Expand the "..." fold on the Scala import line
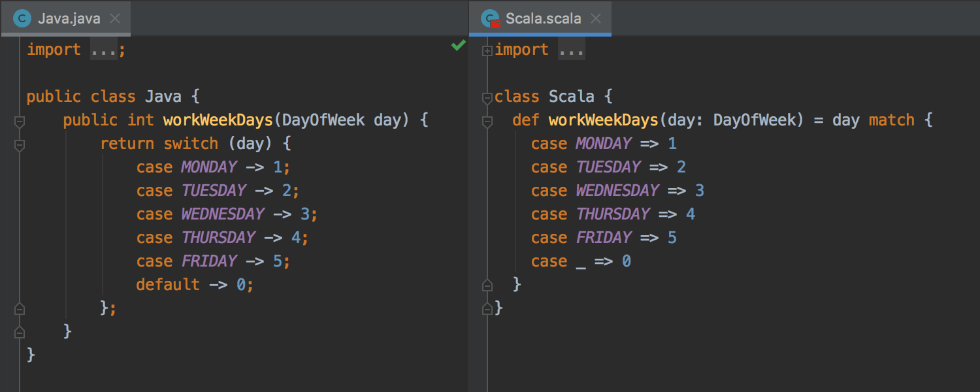This screenshot has height=392, width=980. pos(570,49)
